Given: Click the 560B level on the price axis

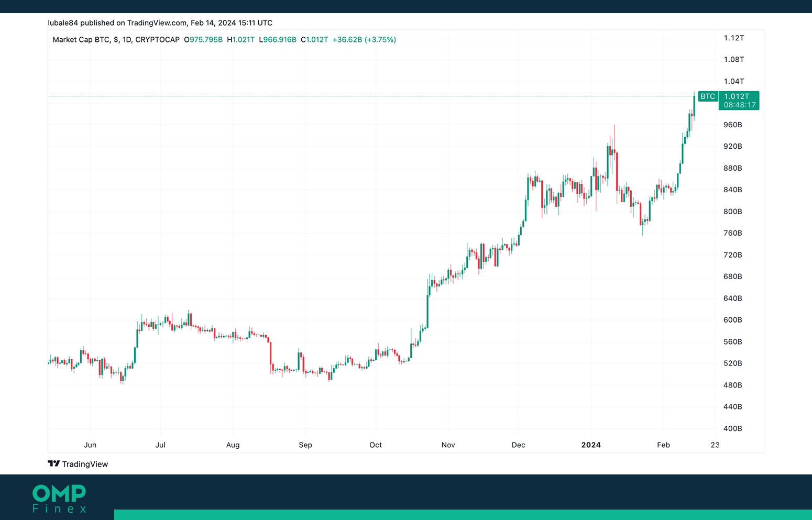Looking at the screenshot, I should [733, 342].
